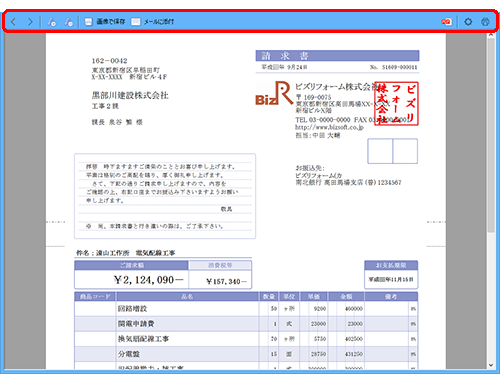This screenshot has width=500, height=374.
Task: Click the invoice amount ¥2,124,090
Action: click(148, 280)
